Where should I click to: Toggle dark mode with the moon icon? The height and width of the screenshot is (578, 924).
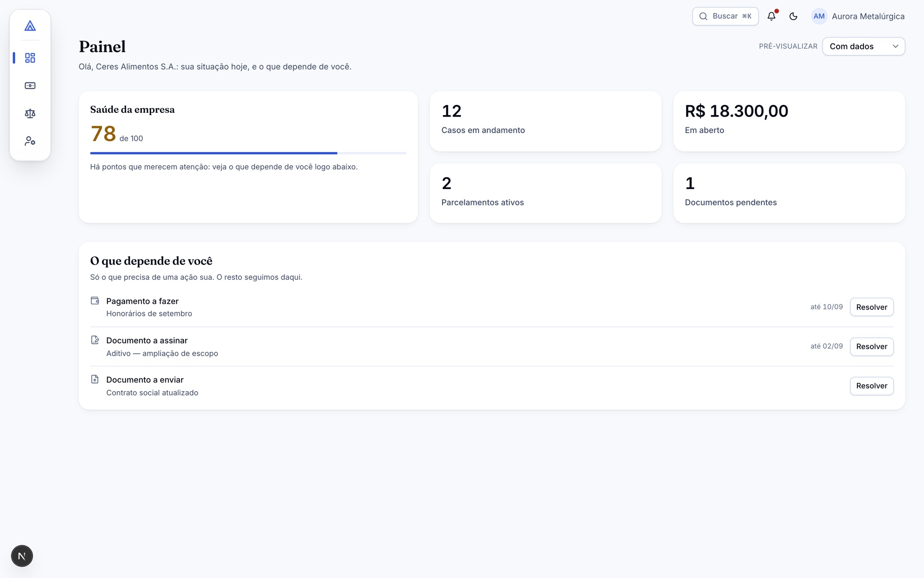(793, 16)
